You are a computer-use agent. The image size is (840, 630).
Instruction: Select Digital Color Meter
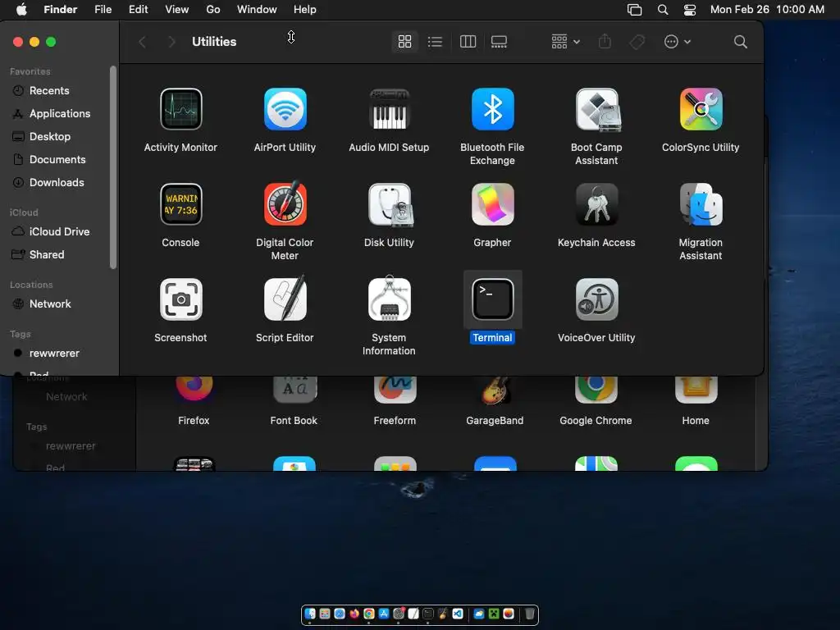point(285,204)
